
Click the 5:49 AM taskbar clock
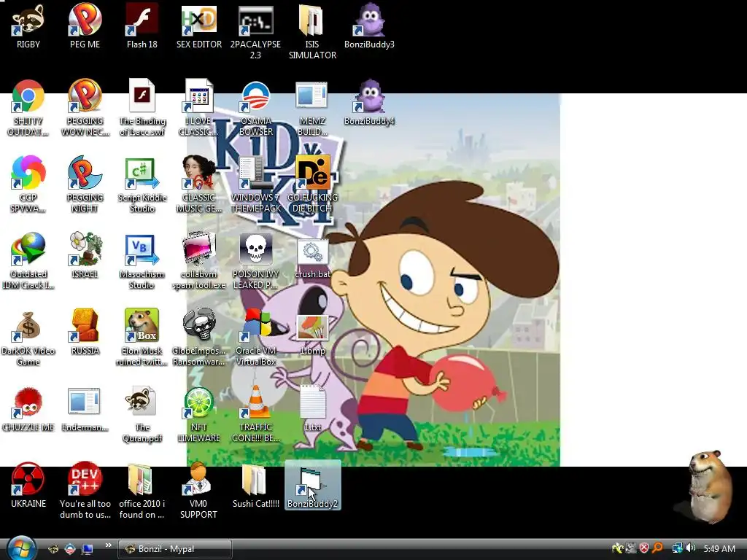tap(719, 549)
